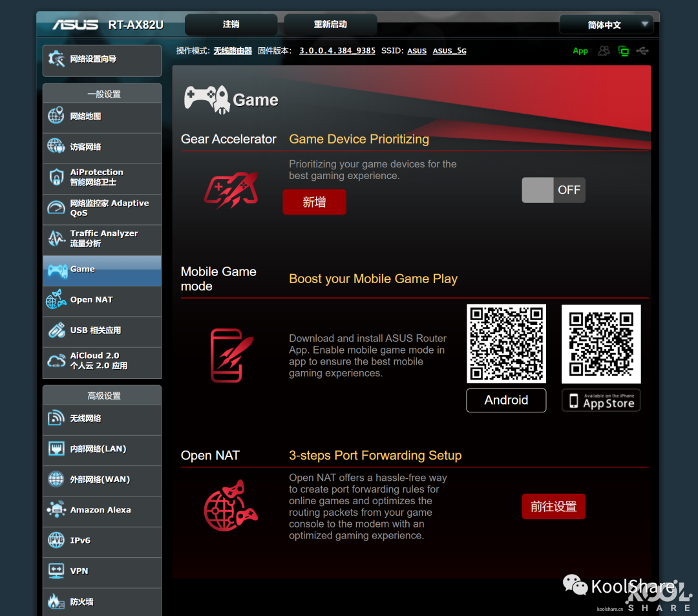Image resolution: width=698 pixels, height=616 pixels.
Task: Click the 无线网络 wireless icon
Action: coord(56,418)
